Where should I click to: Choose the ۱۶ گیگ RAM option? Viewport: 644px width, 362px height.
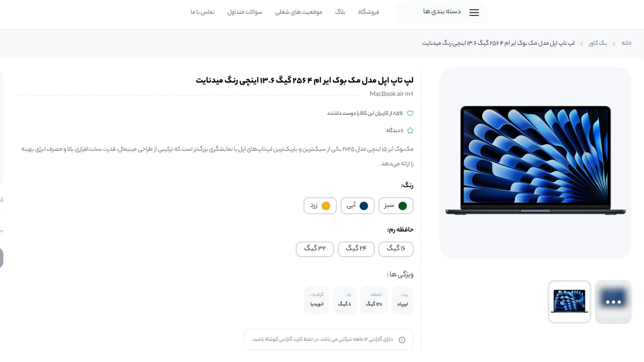(396, 249)
